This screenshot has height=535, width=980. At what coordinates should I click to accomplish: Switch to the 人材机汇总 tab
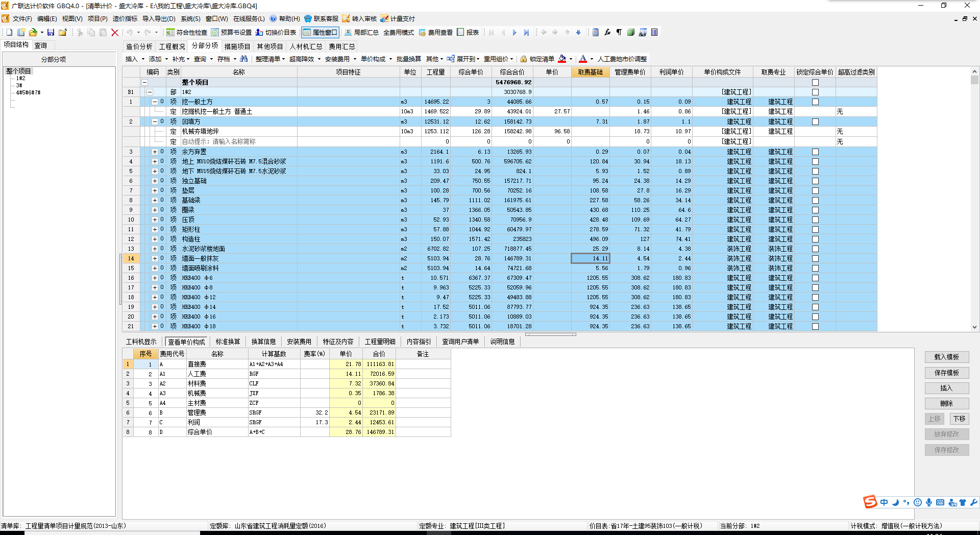(306, 46)
